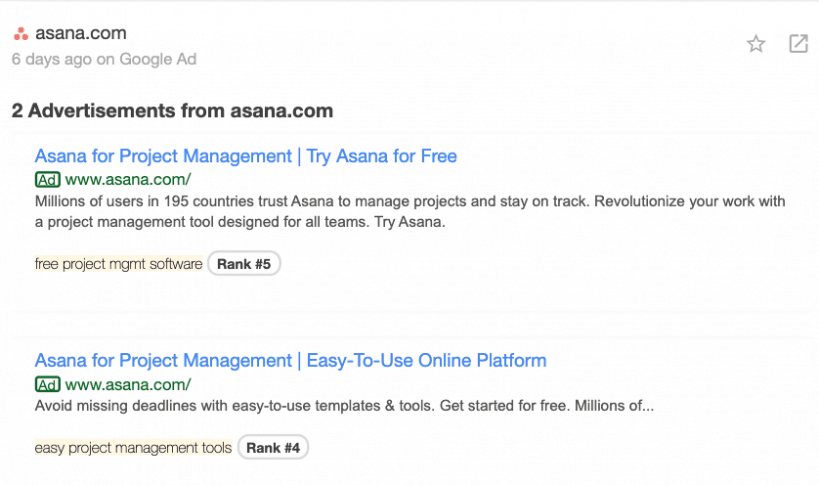Open asana.com entry in external window
The image size is (819, 485).
(798, 44)
